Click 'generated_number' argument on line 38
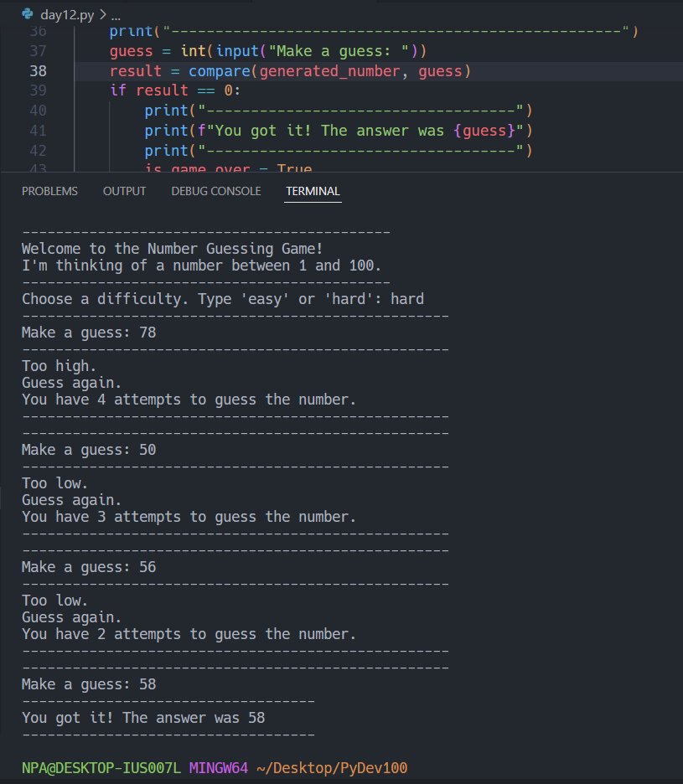Viewport: 683px width, 784px height. tap(329, 71)
